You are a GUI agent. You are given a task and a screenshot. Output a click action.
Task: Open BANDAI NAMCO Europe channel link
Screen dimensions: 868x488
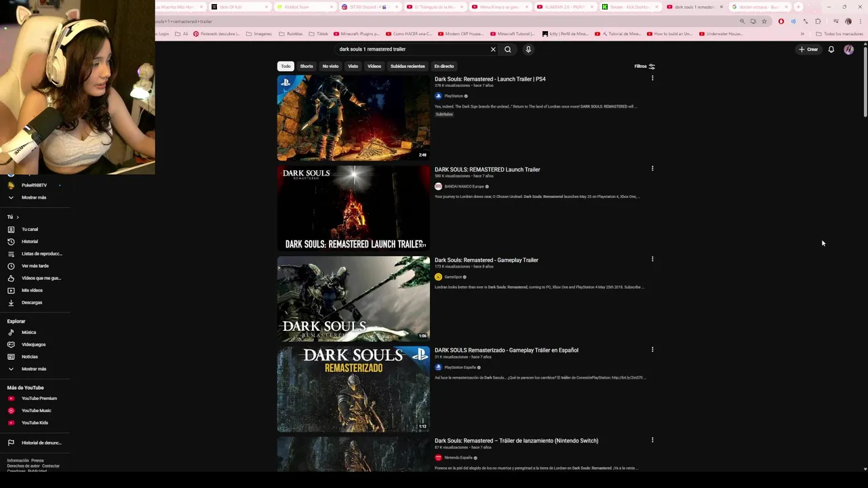[464, 186]
